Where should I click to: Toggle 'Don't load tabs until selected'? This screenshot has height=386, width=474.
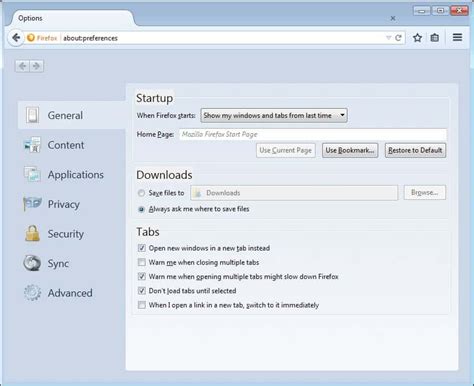pos(142,291)
